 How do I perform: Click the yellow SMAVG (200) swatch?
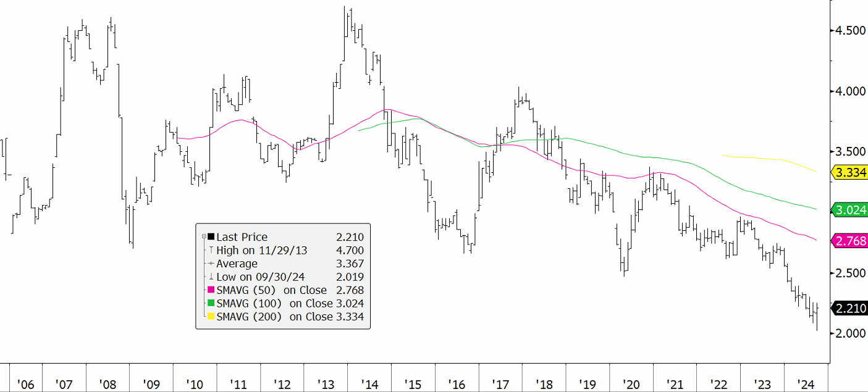click(x=211, y=317)
